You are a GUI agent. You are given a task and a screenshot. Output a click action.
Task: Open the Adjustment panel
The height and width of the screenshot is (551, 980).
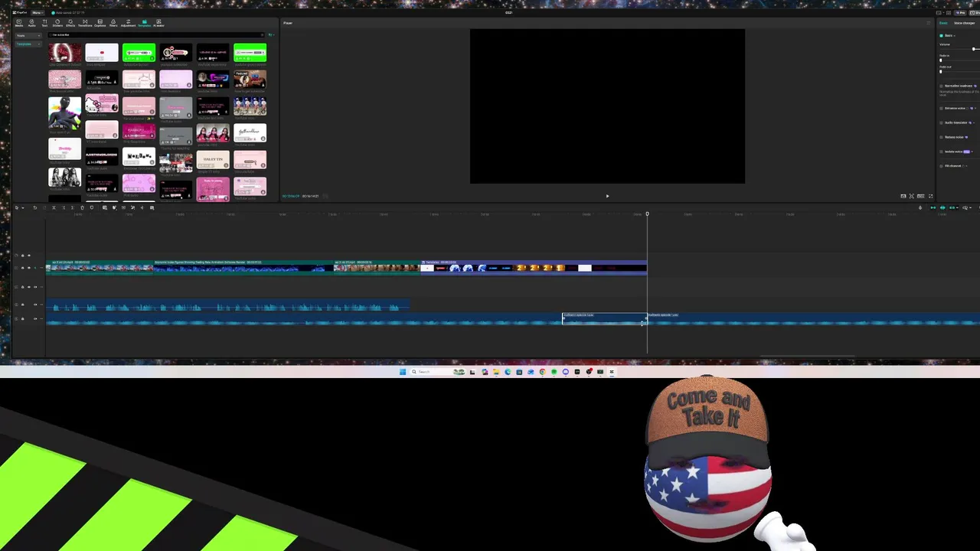[x=128, y=23]
